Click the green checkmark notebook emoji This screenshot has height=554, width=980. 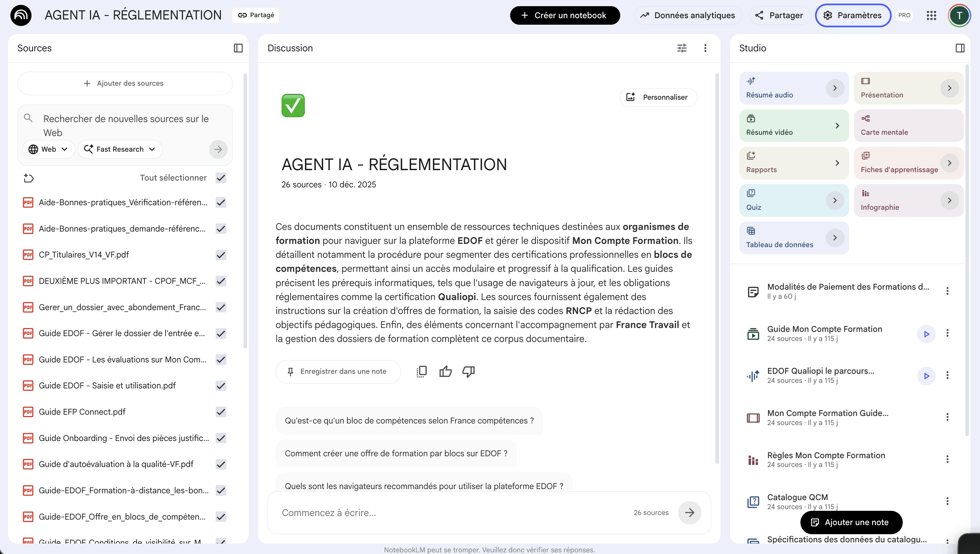coord(293,106)
